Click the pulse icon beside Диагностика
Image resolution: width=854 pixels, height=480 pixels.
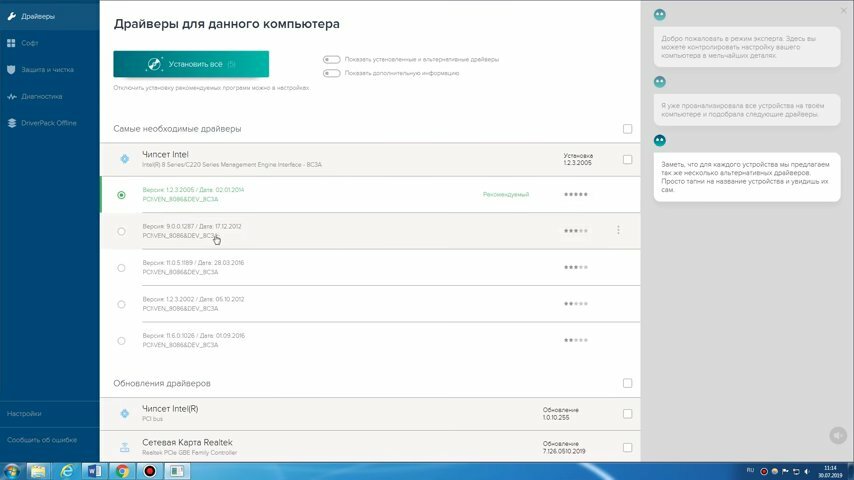[11, 96]
